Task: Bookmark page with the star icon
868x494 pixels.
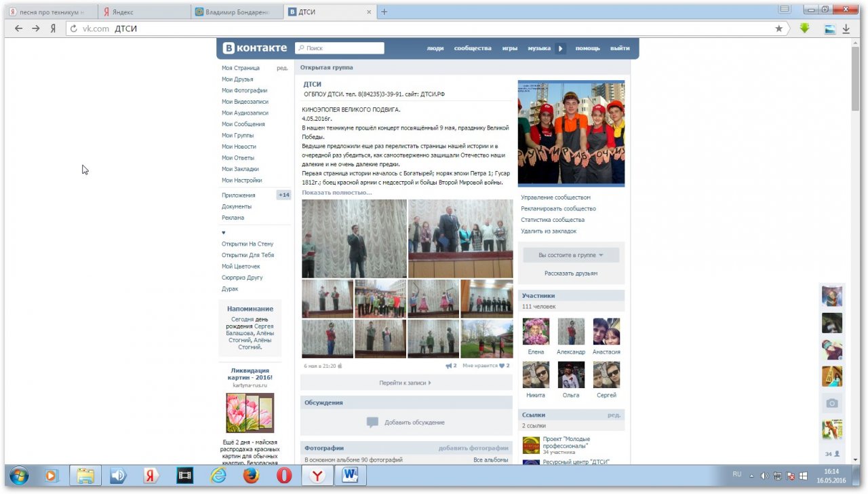Action: 778,28
